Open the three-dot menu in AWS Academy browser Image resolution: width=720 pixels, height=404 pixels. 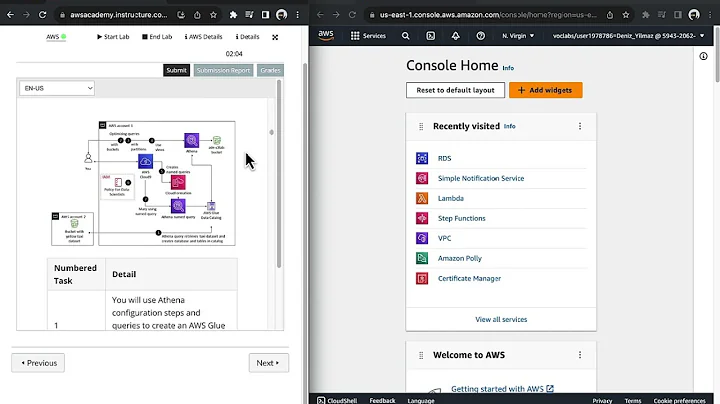click(x=298, y=15)
